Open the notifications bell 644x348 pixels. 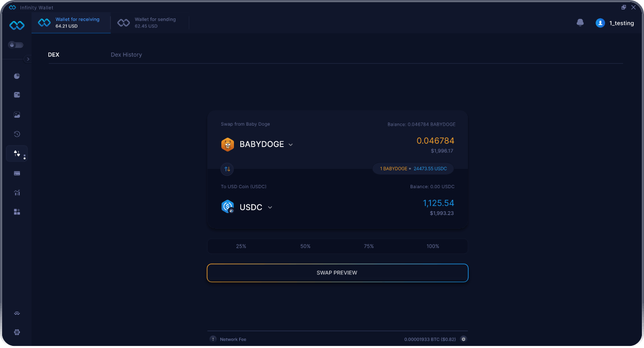580,23
